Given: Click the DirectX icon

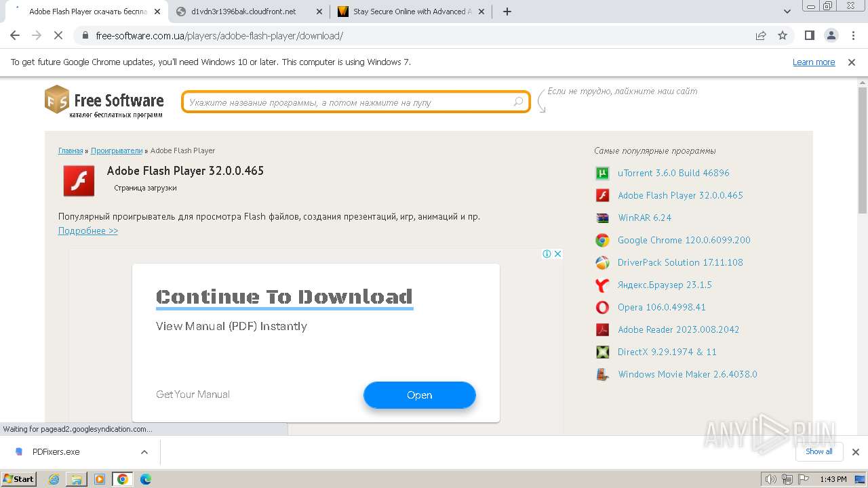Looking at the screenshot, I should (602, 352).
